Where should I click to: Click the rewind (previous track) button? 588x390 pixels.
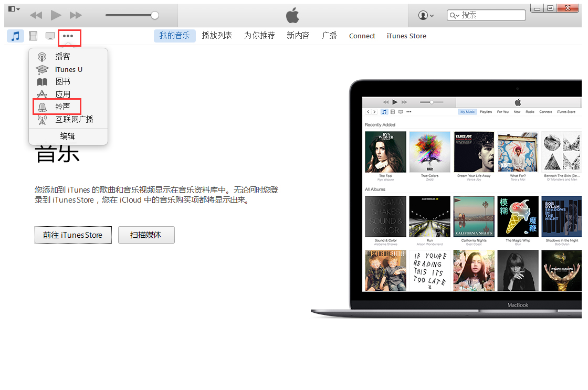pos(36,15)
